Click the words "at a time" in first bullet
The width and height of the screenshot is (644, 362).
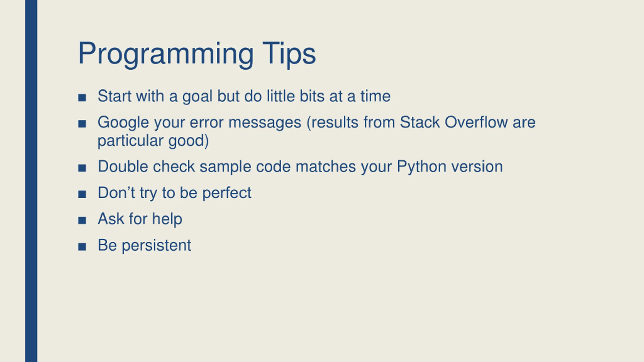(x=360, y=96)
